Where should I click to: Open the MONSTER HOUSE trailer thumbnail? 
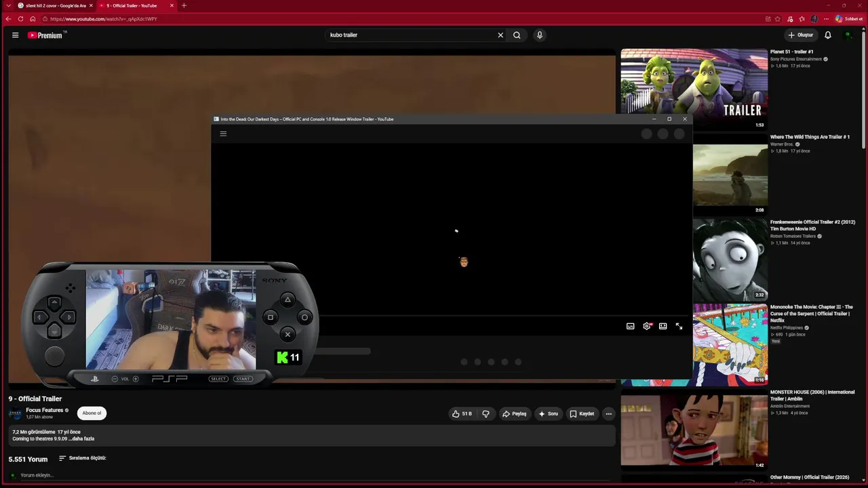(694, 430)
